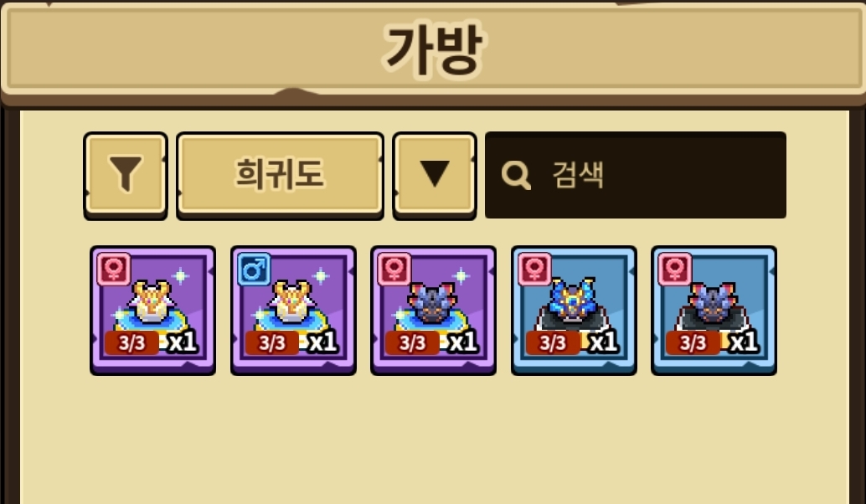Click 3/3 badge on male armor card
Screen dimensions: 866x504
(x=272, y=342)
